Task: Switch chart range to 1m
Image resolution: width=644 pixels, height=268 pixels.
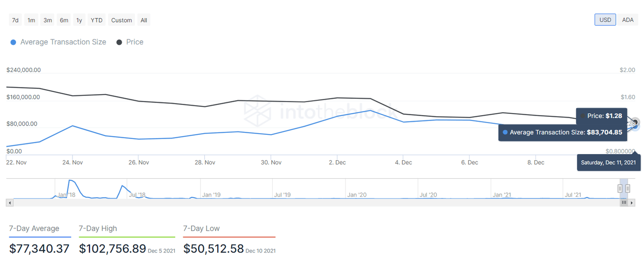Action: pyautogui.click(x=31, y=20)
